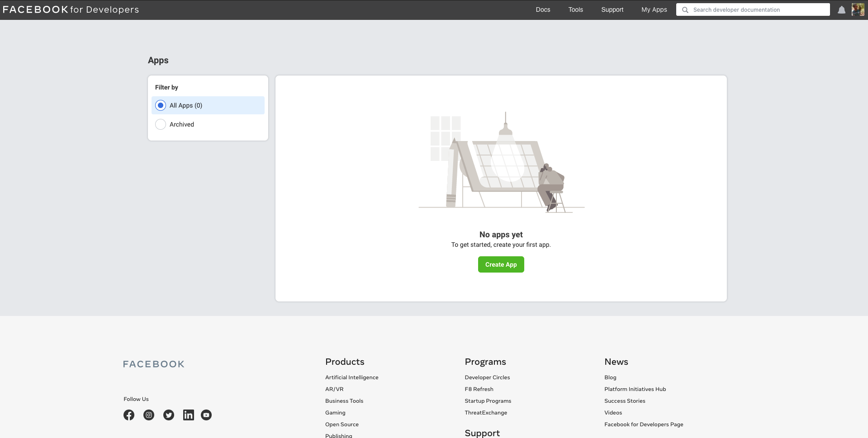Select the Archived filter radio button
868x438 pixels.
[161, 124]
